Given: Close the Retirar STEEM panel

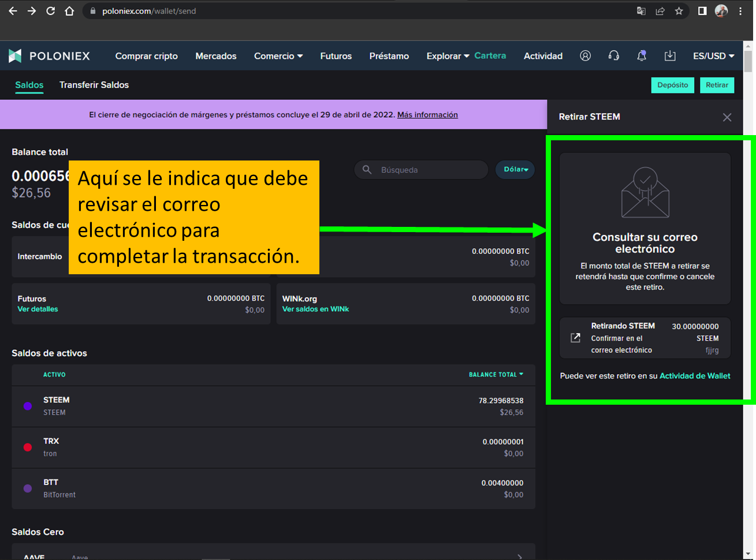Looking at the screenshot, I should click(727, 117).
